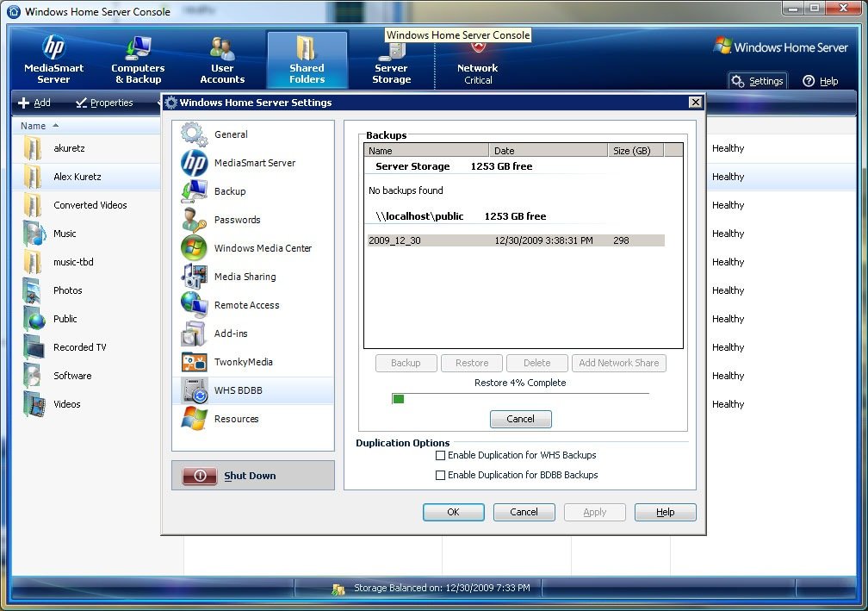The image size is (868, 611).
Task: Click the Add toolbar button
Action: (34, 103)
